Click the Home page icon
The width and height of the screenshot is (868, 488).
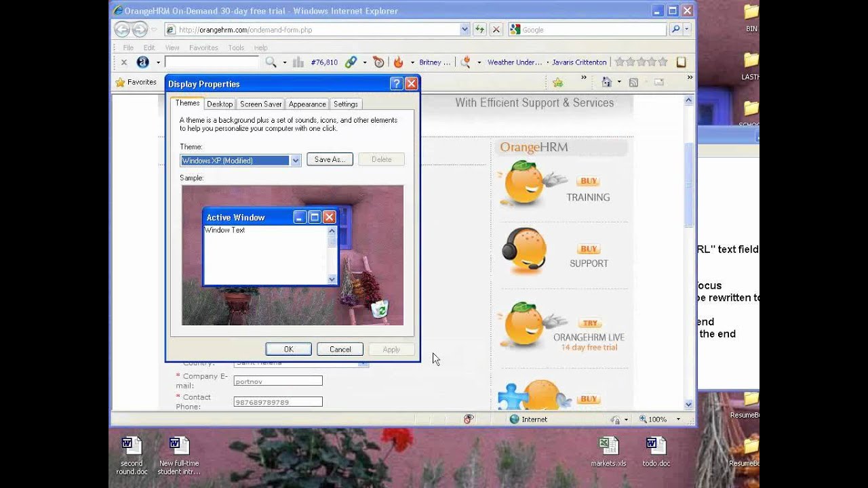606,82
